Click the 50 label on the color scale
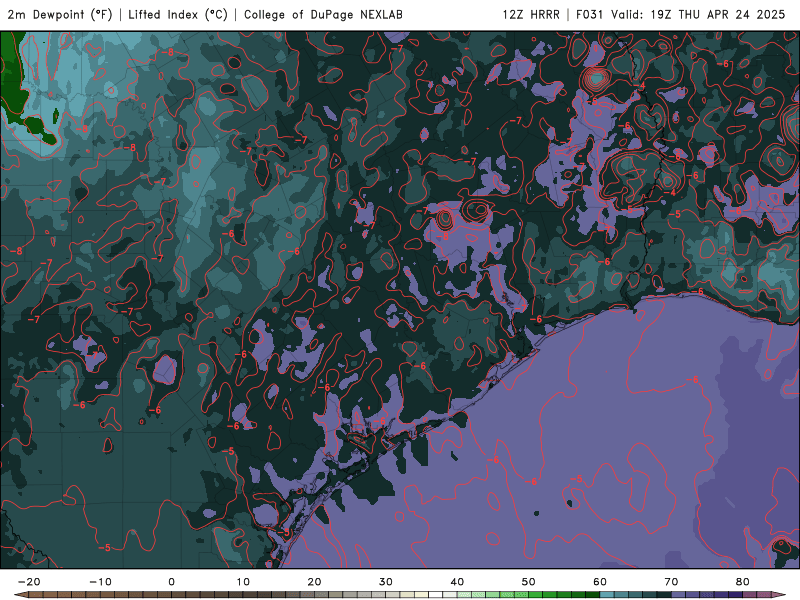This screenshot has height=600, width=800. (529, 582)
